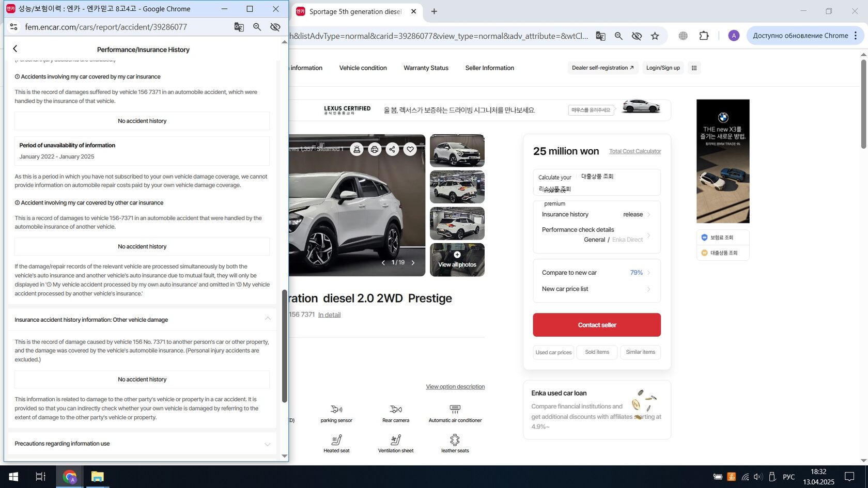The width and height of the screenshot is (868, 488).
Task: Switch to Seller Information tab
Action: 489,68
